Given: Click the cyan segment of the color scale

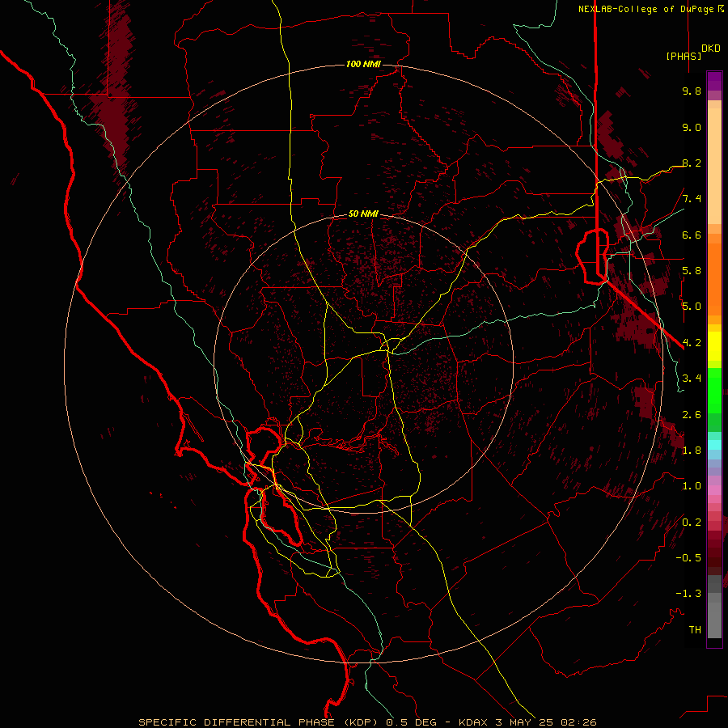Looking at the screenshot, I should coord(714,445).
